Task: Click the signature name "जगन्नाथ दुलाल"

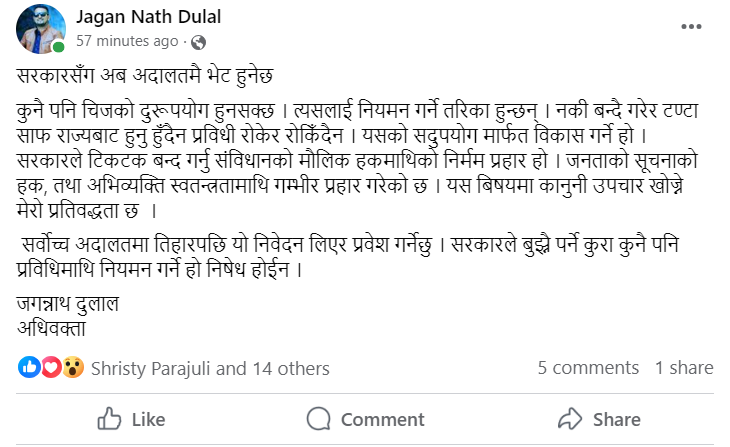Action: click(68, 305)
